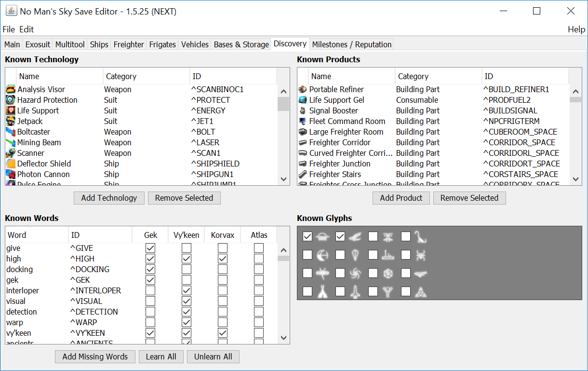Click the triangles atlas glyph symbol

(x=421, y=292)
